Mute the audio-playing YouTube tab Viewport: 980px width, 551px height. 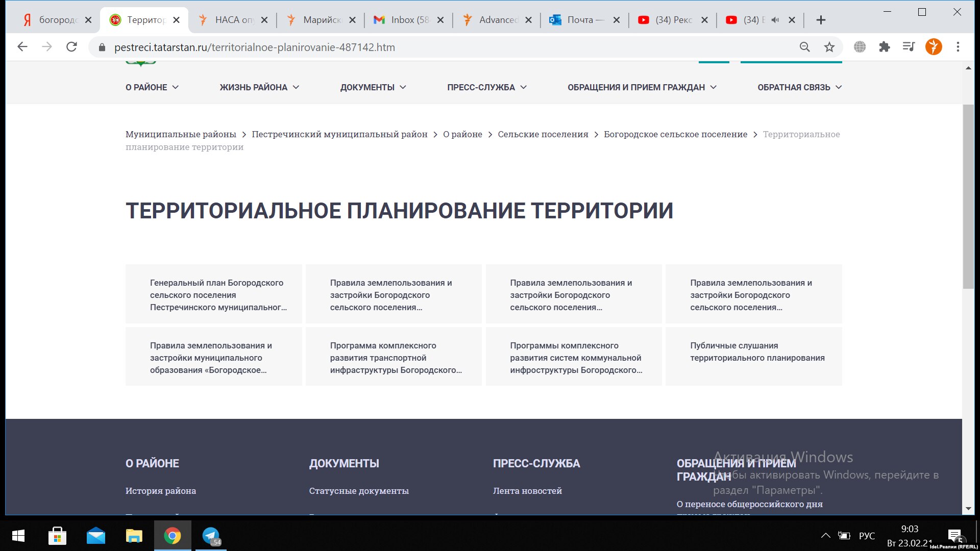pos(775,20)
